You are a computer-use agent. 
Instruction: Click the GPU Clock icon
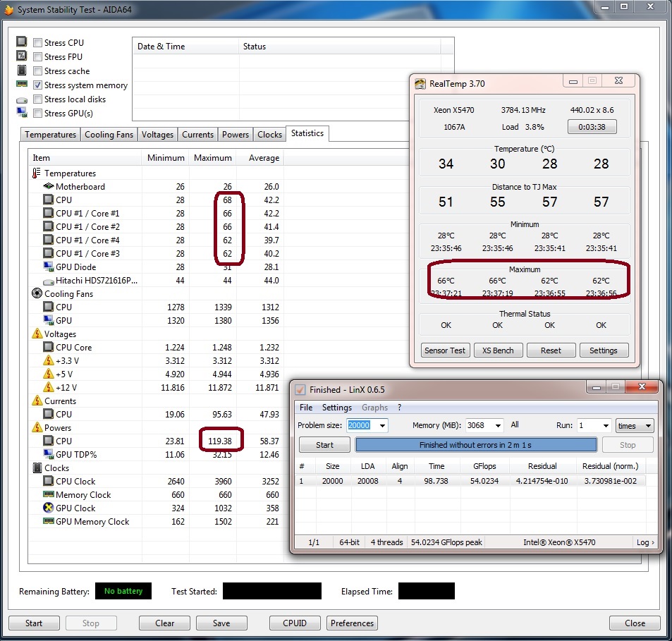click(49, 508)
